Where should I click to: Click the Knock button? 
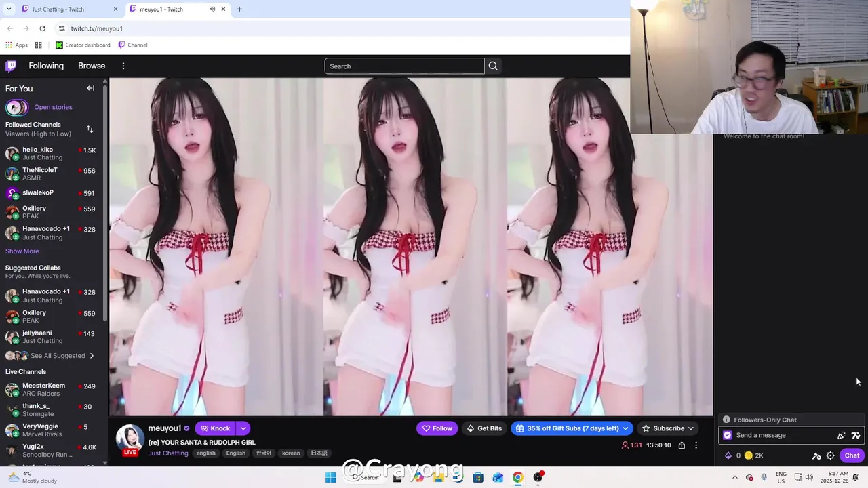(216, 428)
